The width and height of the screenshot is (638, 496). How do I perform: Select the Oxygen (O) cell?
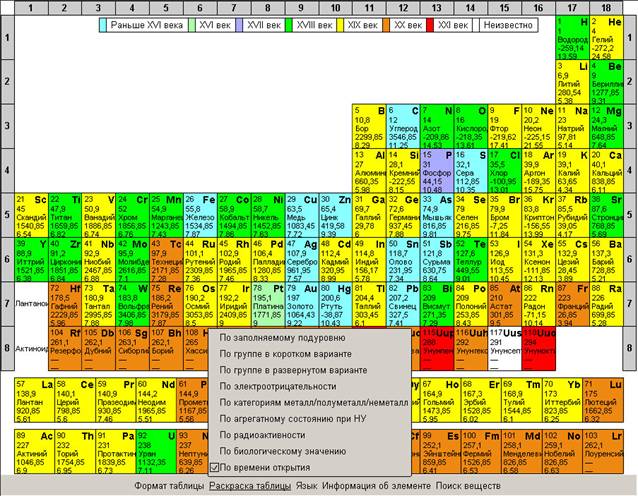point(470,126)
